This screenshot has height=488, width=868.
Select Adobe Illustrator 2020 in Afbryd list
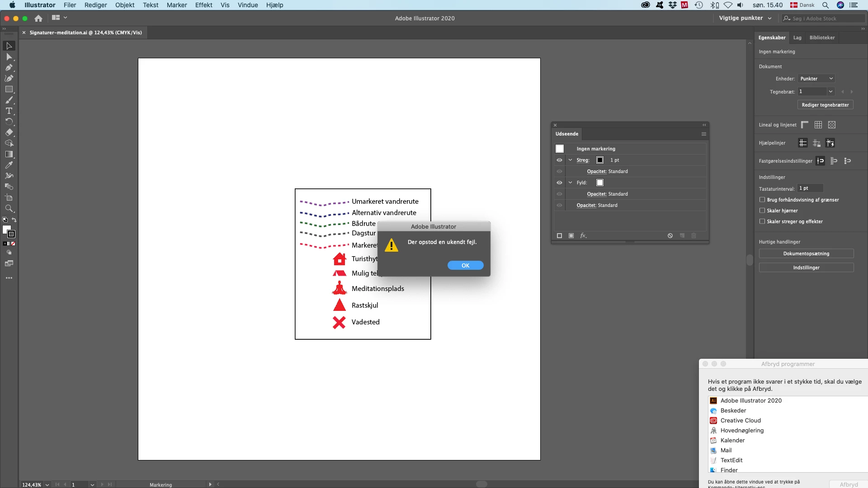(750, 401)
